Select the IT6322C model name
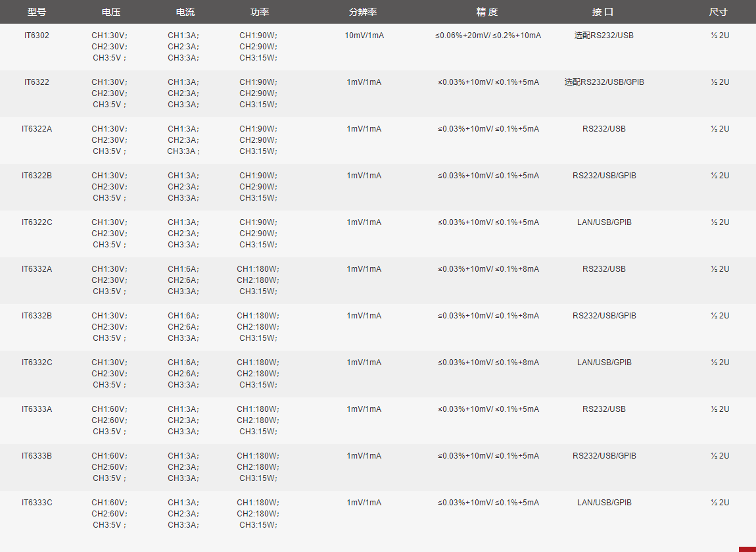Screen dimensions: 756x552 pyautogui.click(x=37, y=222)
